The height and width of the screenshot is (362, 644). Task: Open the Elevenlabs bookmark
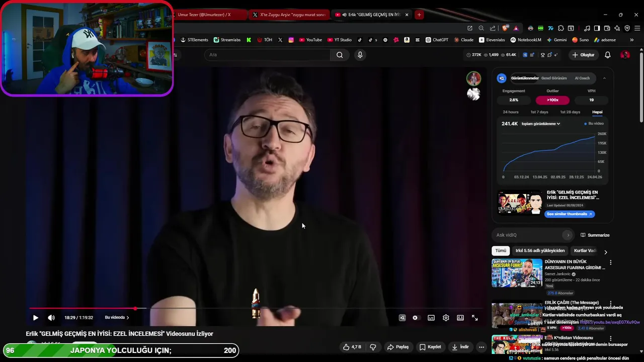pyautogui.click(x=492, y=40)
